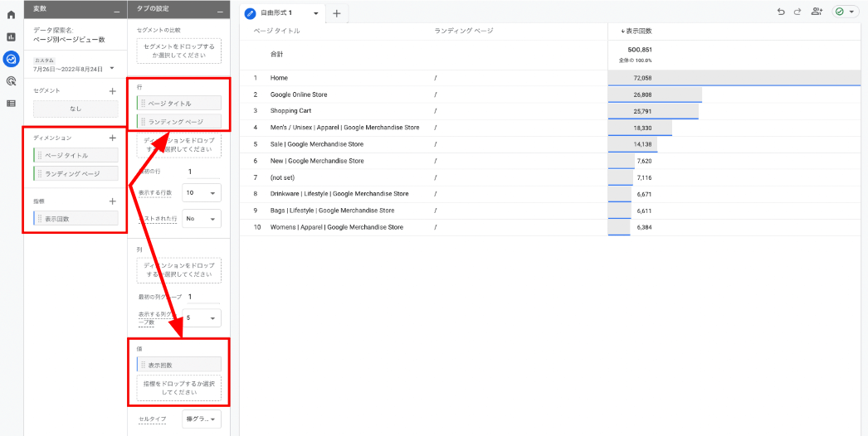The width and height of the screenshot is (868, 436).
Task: Click the 7,620 value cell
Action: pos(645,161)
